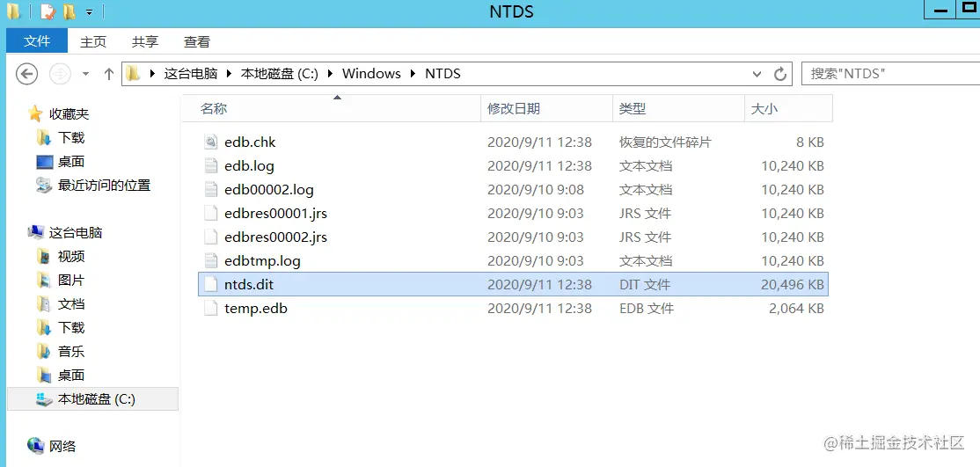
Task: Click the edbtmp.log file icon
Action: pos(210,260)
